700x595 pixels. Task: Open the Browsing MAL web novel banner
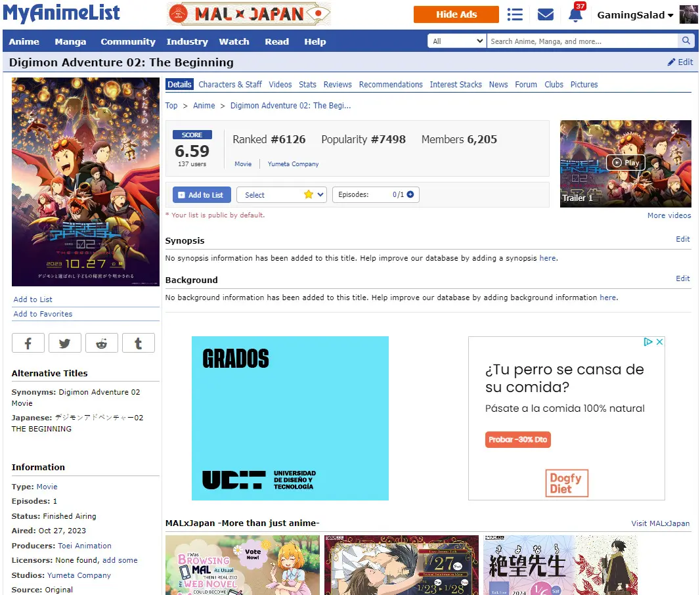242,565
